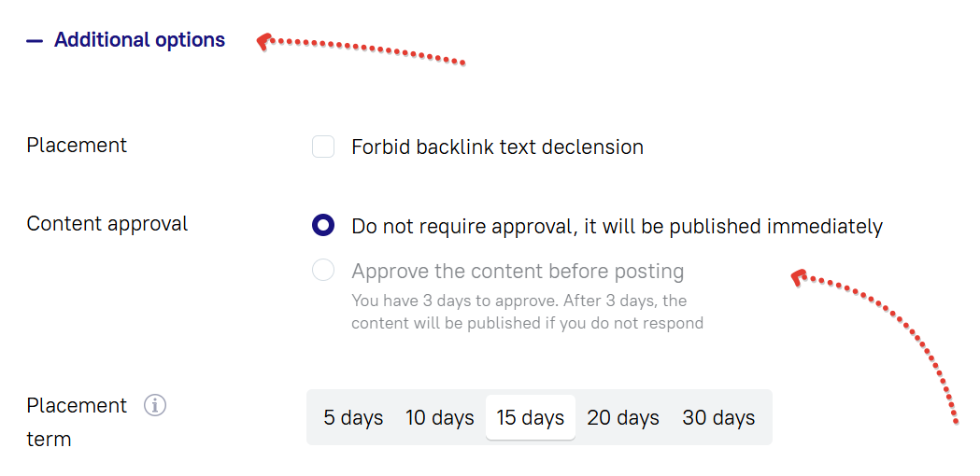Enable the Forbid backlink text declension checkbox
Screen dimensions: 980x476
click(323, 147)
